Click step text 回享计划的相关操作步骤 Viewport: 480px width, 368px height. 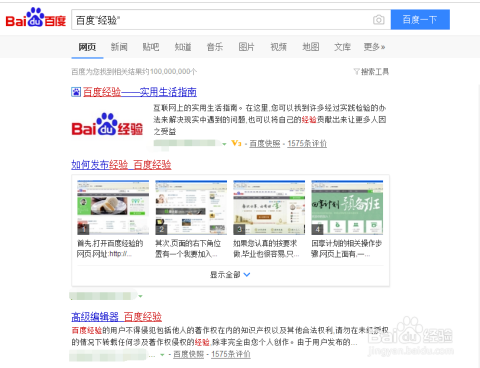pyautogui.click(x=347, y=249)
